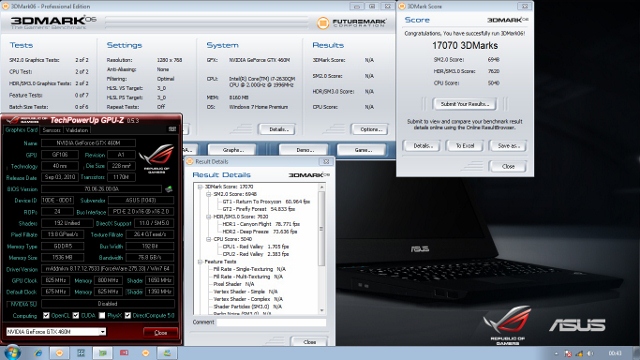Open the volume speaker tray icon
This screenshot has width=640, height=360.
click(590, 353)
